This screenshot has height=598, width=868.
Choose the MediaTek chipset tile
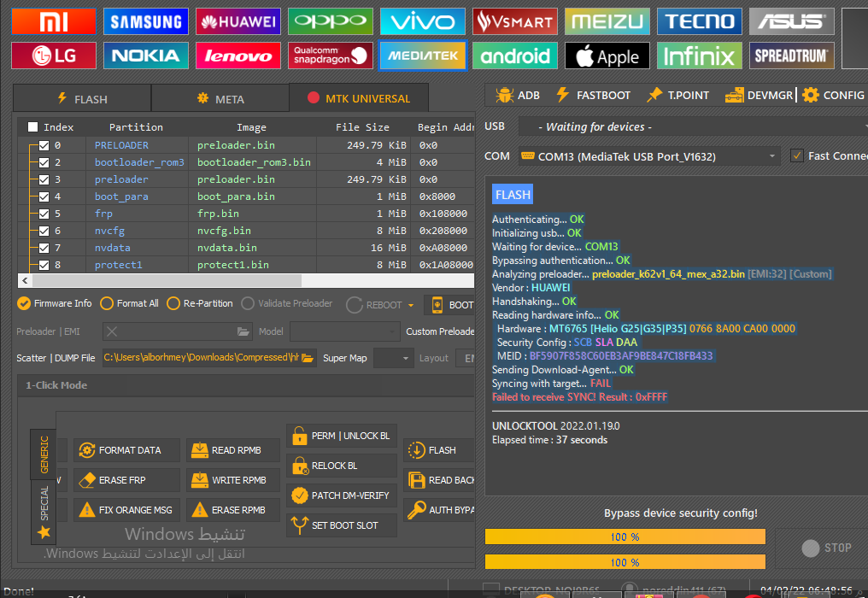coord(423,56)
